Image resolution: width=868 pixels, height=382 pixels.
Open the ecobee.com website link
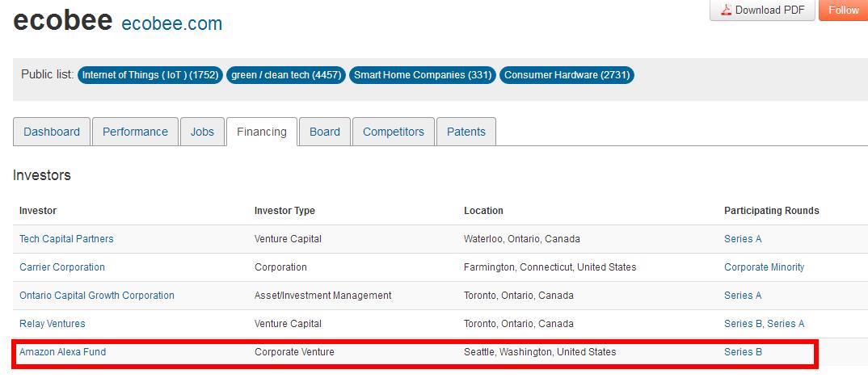pos(171,24)
